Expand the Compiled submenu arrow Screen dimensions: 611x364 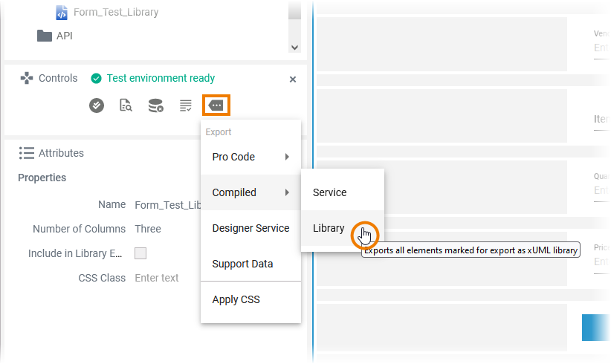tap(287, 192)
